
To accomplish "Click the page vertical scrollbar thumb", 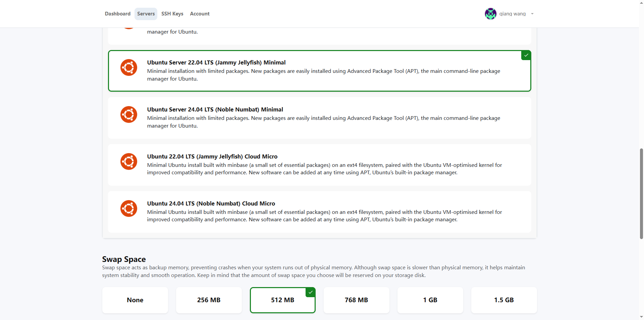I will (641, 193).
